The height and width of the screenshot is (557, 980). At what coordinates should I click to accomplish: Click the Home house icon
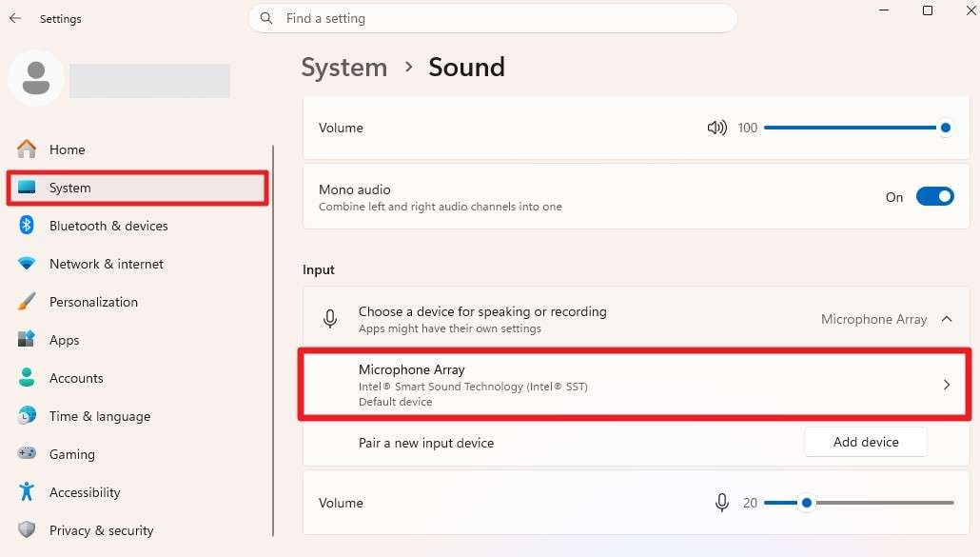click(x=27, y=149)
